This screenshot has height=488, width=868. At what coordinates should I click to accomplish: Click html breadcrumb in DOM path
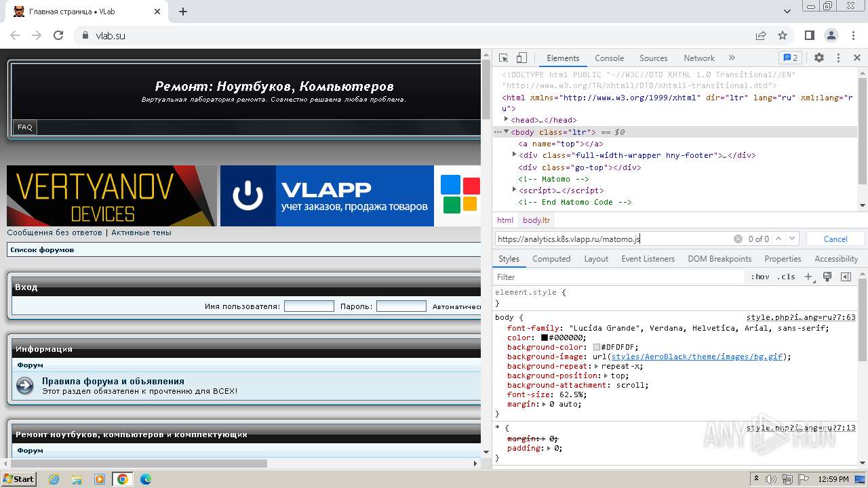click(x=505, y=220)
